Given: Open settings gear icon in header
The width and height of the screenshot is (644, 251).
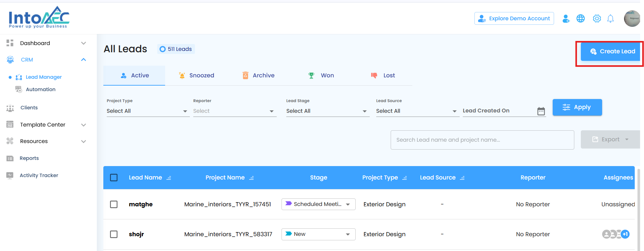Looking at the screenshot, I should [x=597, y=19].
